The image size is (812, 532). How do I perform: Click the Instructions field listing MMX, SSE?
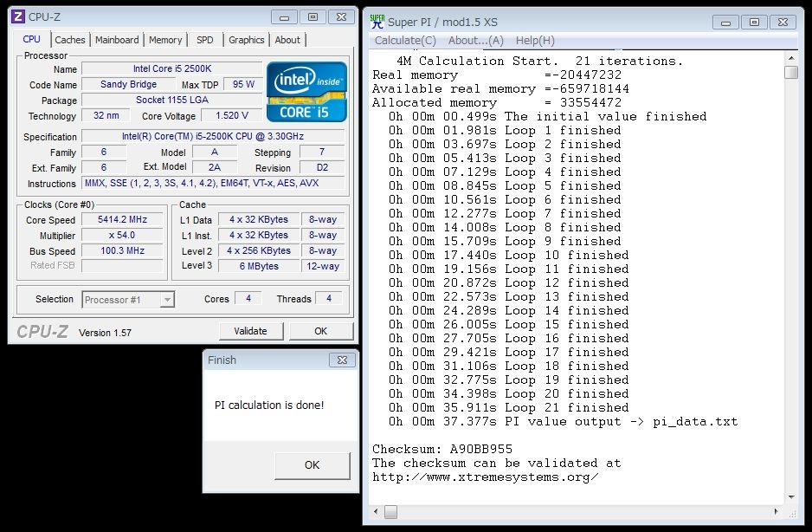coord(213,183)
